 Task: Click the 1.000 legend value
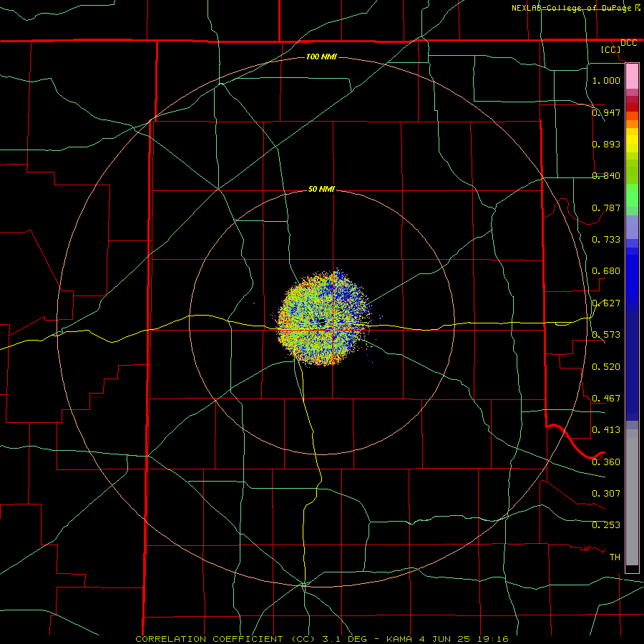pyautogui.click(x=606, y=80)
